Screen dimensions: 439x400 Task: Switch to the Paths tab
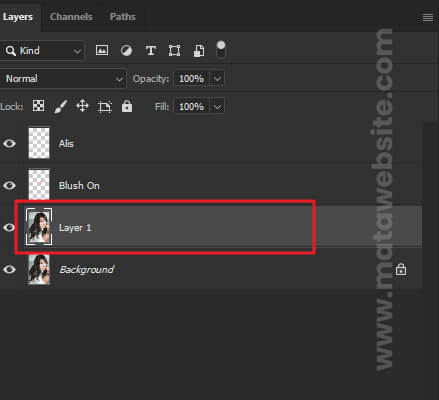(x=123, y=17)
